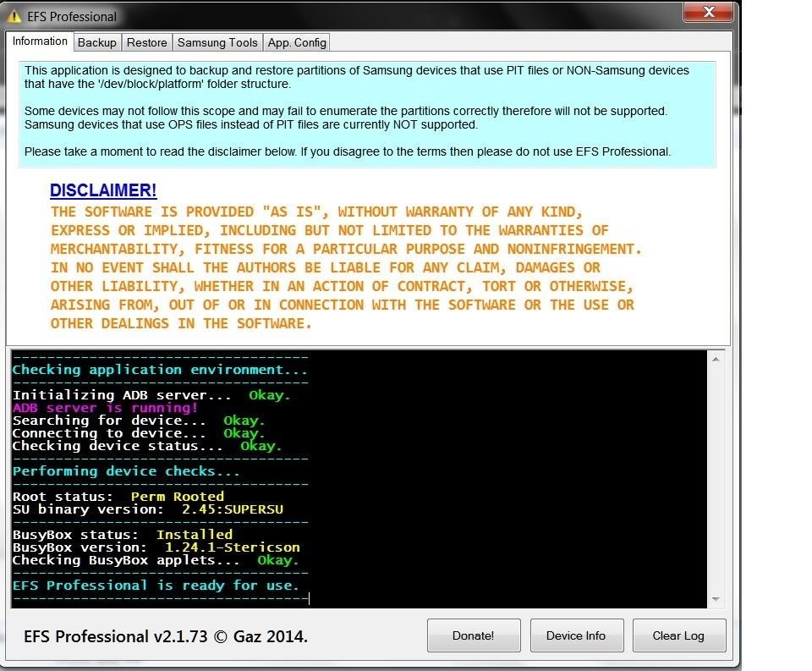Screen dimensions: 812x671
Task: Open the Restore tab
Action: [147, 42]
